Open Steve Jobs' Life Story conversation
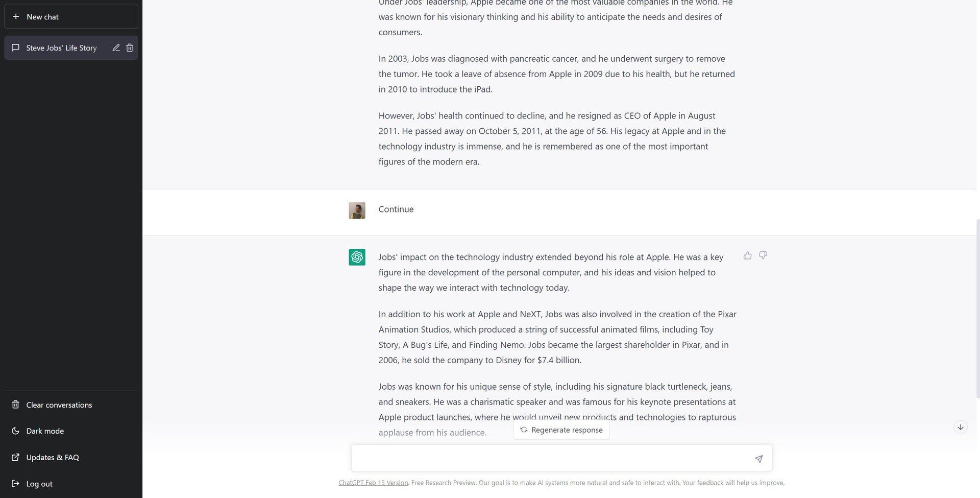 click(x=61, y=48)
